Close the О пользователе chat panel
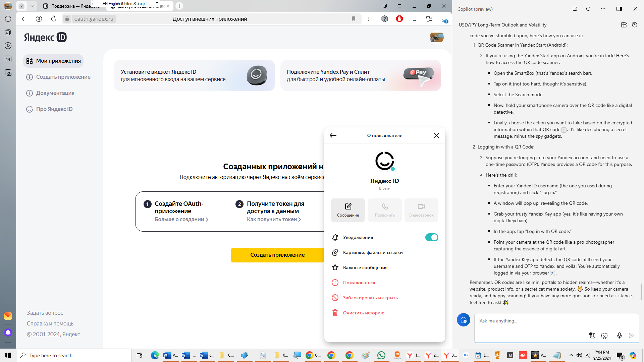Viewport: 644px width, 362px height. click(x=436, y=135)
